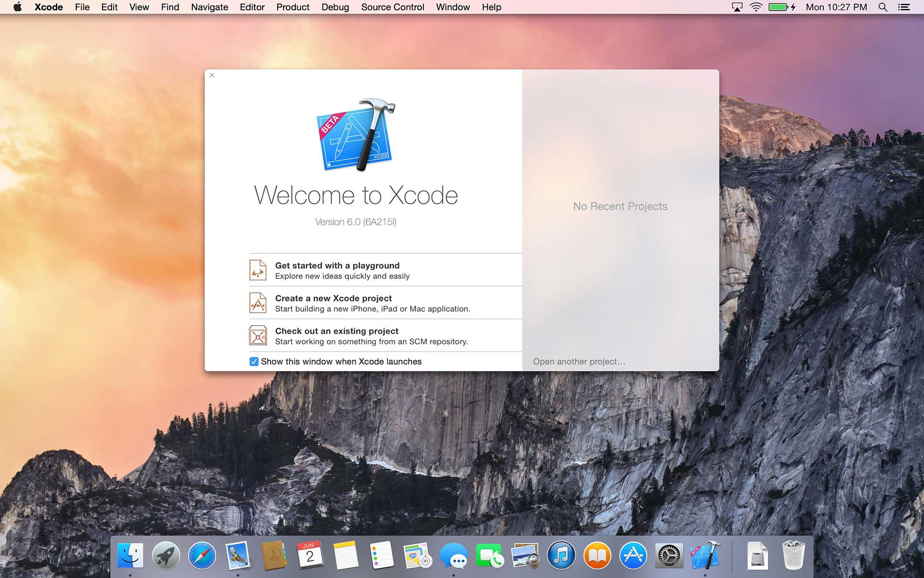The height and width of the screenshot is (578, 924).
Task: Launch Safari from the Dock
Action: tap(202, 555)
